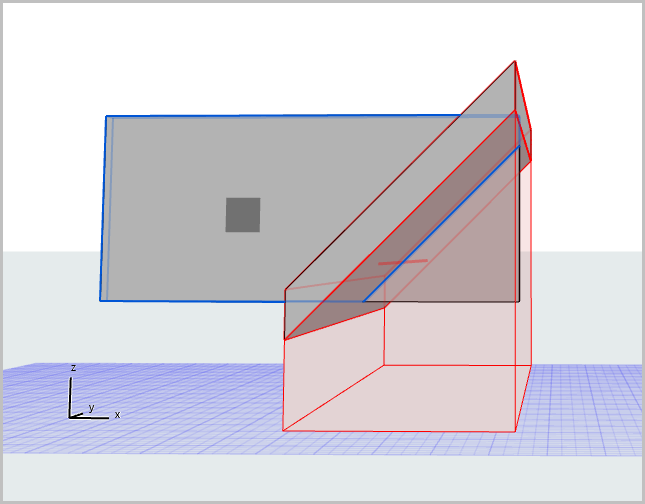Click the bottom-right ground corner of the red box

pyautogui.click(x=516, y=432)
